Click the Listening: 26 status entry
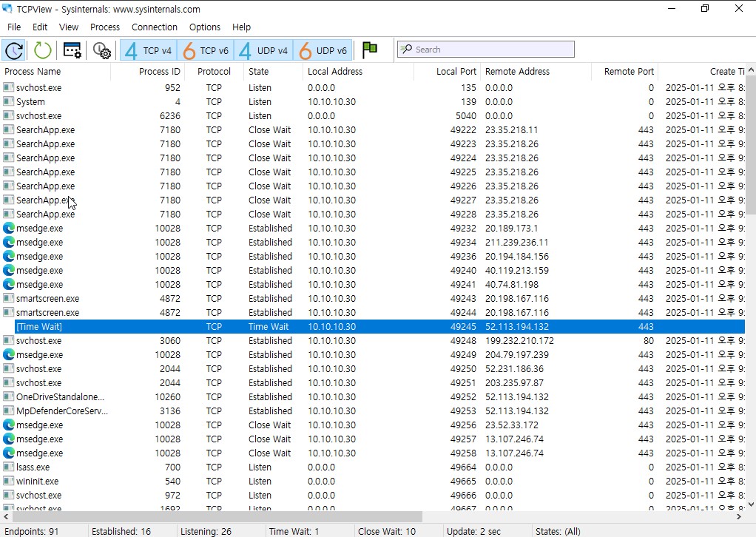The width and height of the screenshot is (756, 537). 206,531
